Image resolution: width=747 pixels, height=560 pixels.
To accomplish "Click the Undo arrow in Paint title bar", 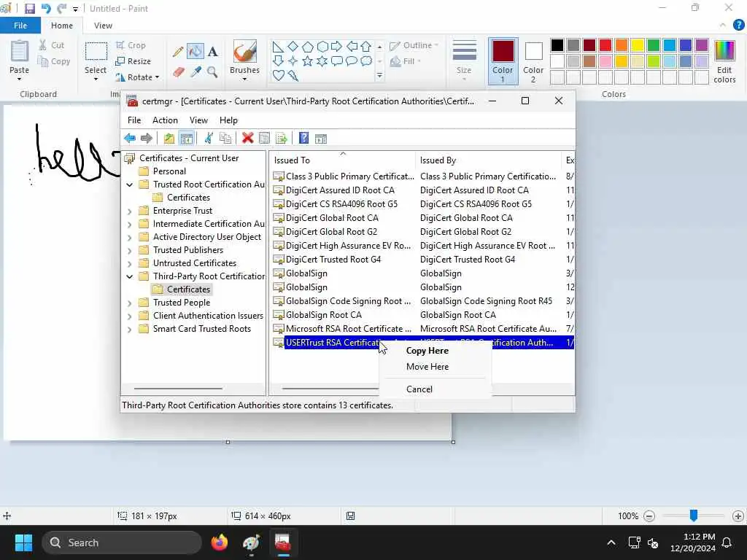I will [x=46, y=9].
